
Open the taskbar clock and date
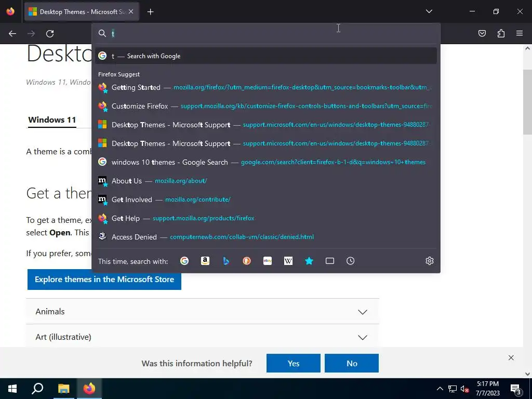pyautogui.click(x=487, y=389)
